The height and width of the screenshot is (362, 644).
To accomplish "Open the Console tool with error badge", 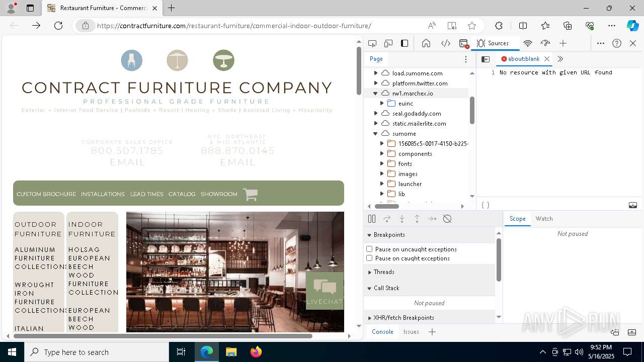I will [464, 43].
